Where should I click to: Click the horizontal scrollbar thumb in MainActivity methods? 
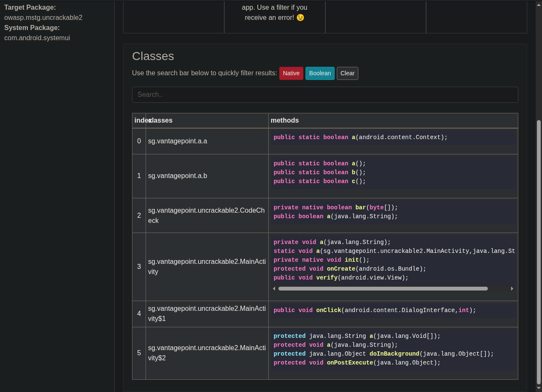[x=382, y=289]
